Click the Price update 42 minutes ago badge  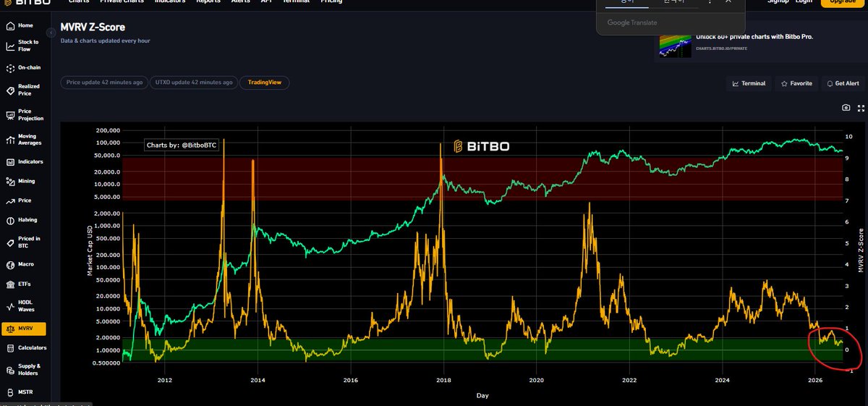[x=104, y=83]
